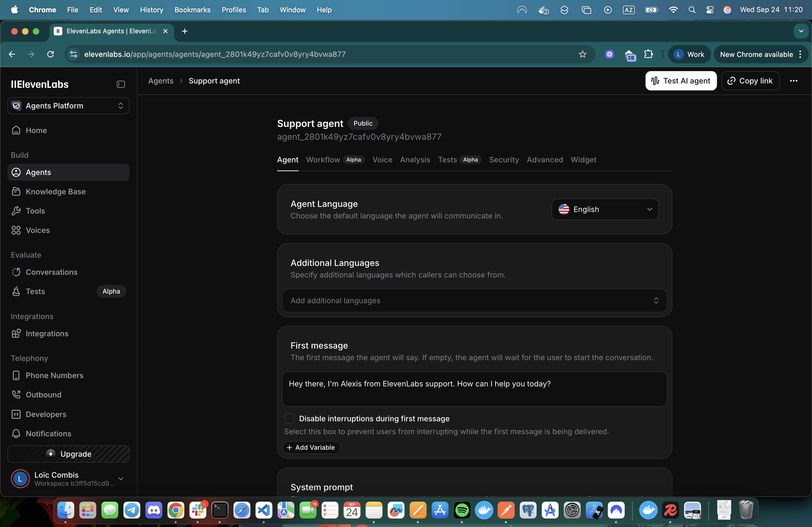The width and height of the screenshot is (812, 527).
Task: Click into the First message text field
Action: coord(474,389)
